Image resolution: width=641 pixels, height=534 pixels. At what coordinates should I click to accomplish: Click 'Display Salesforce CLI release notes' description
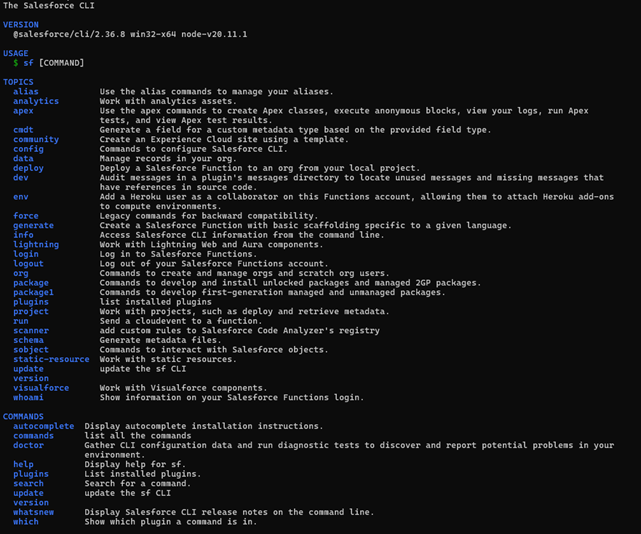coord(229,512)
